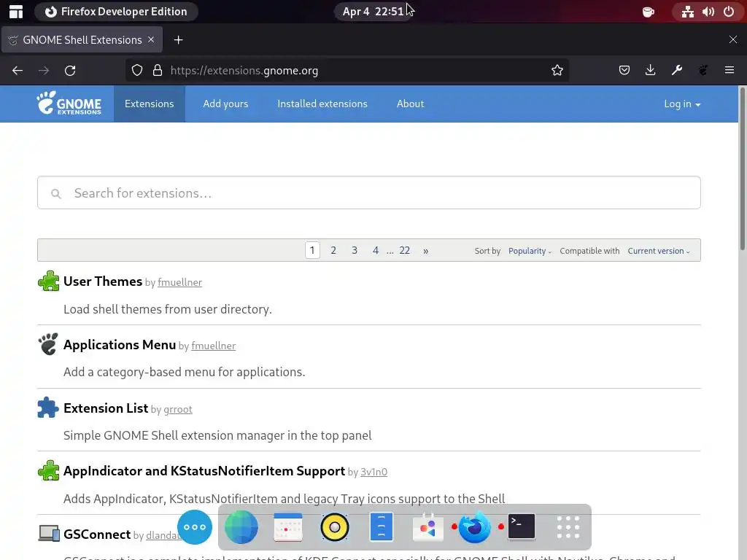Open the system status menu with the network icon
This screenshot has height=560, width=747.
pos(687,12)
